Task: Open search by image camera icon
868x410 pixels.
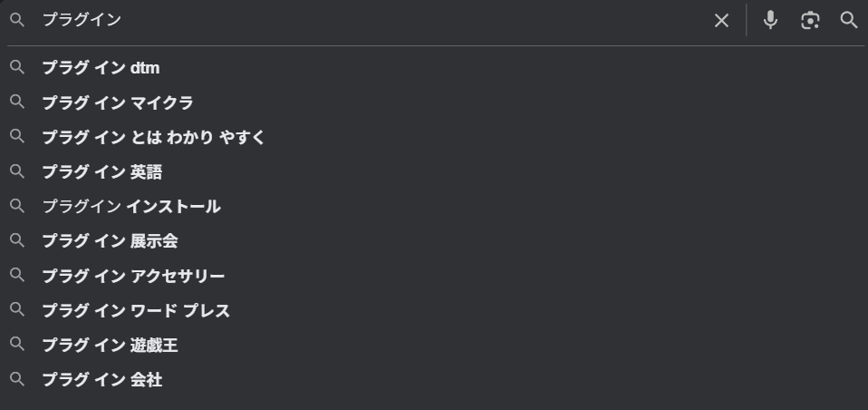Action: 810,20
